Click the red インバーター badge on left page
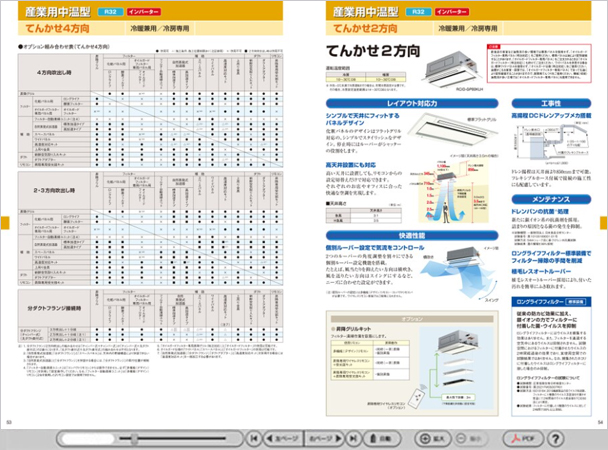Screen dimensions: 608x450 [x=144, y=12]
